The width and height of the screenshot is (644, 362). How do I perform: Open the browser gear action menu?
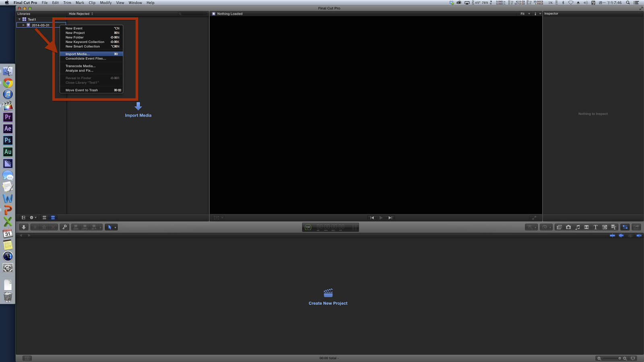[33, 218]
